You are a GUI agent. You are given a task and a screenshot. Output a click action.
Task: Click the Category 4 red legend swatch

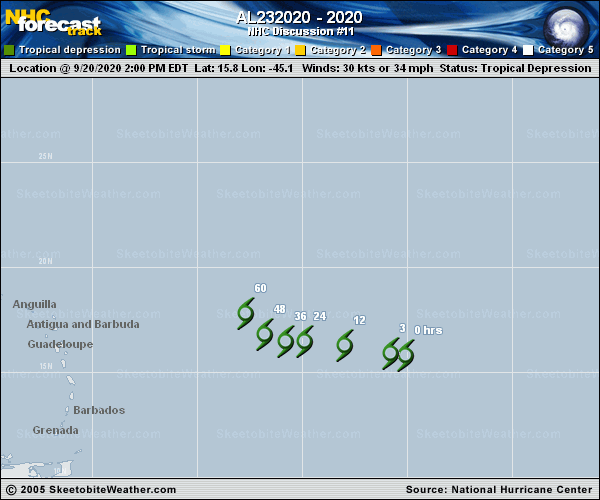[x=452, y=50]
